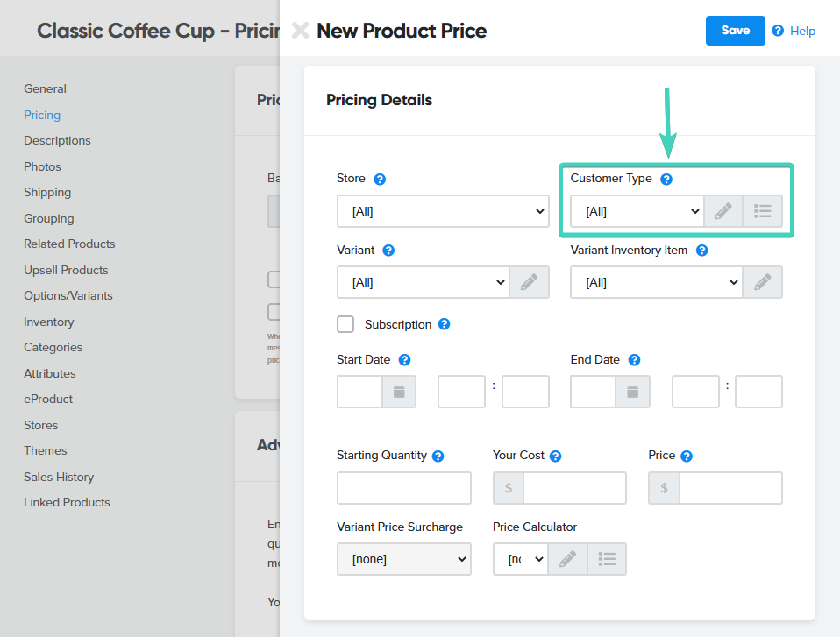Open the eProduct section
The image size is (840, 637).
(48, 400)
